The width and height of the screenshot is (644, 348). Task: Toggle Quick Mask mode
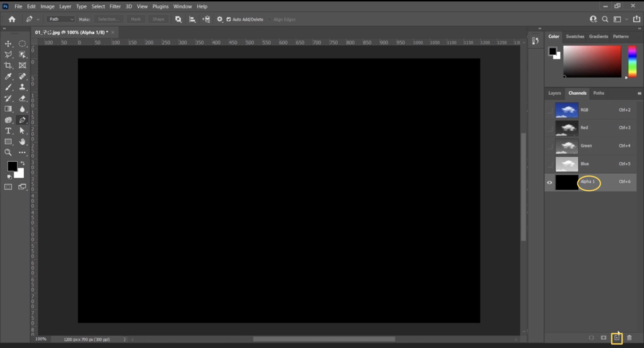pyautogui.click(x=8, y=187)
